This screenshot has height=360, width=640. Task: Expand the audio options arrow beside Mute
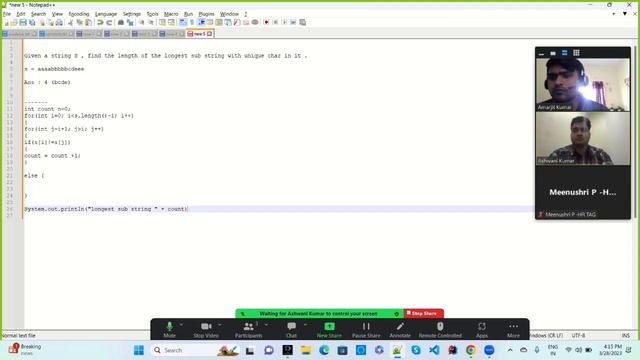click(x=181, y=325)
